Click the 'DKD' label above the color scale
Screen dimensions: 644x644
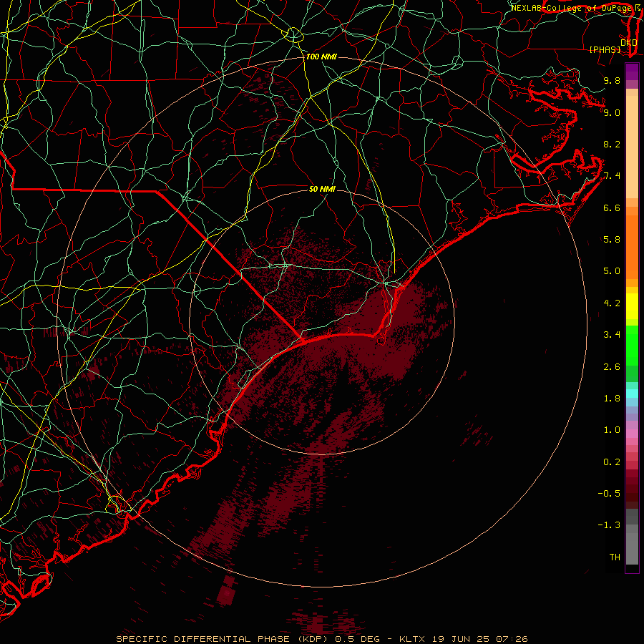[629, 42]
